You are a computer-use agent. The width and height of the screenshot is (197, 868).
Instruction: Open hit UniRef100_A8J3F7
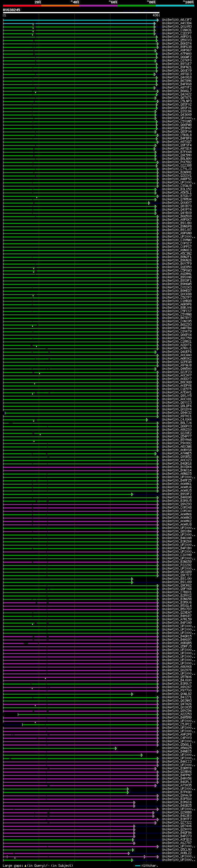click(x=177, y=20)
